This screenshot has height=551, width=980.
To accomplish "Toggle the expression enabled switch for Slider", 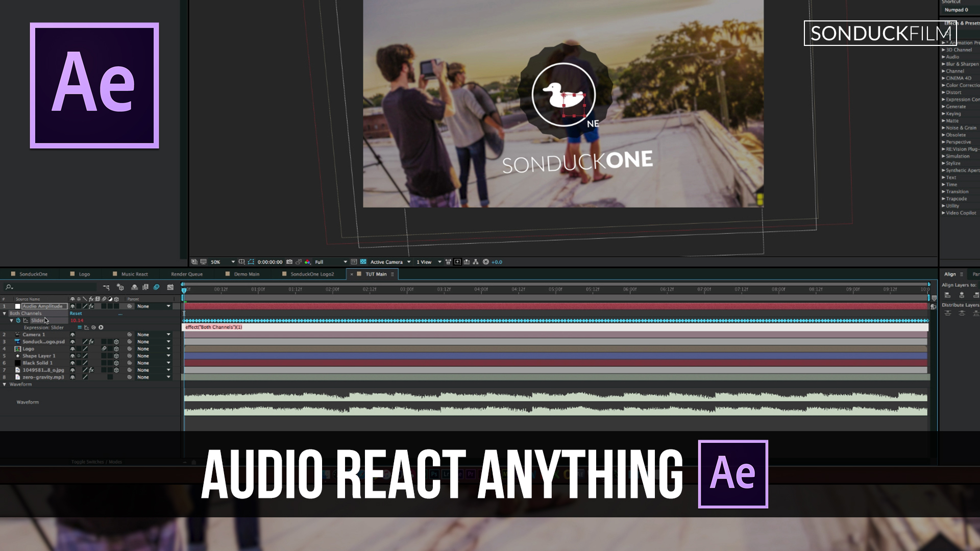I will coord(79,328).
